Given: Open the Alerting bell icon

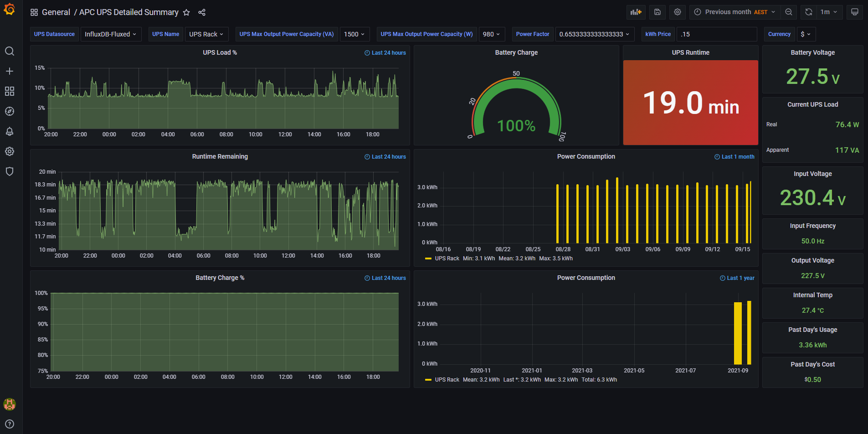Looking at the screenshot, I should [9, 131].
